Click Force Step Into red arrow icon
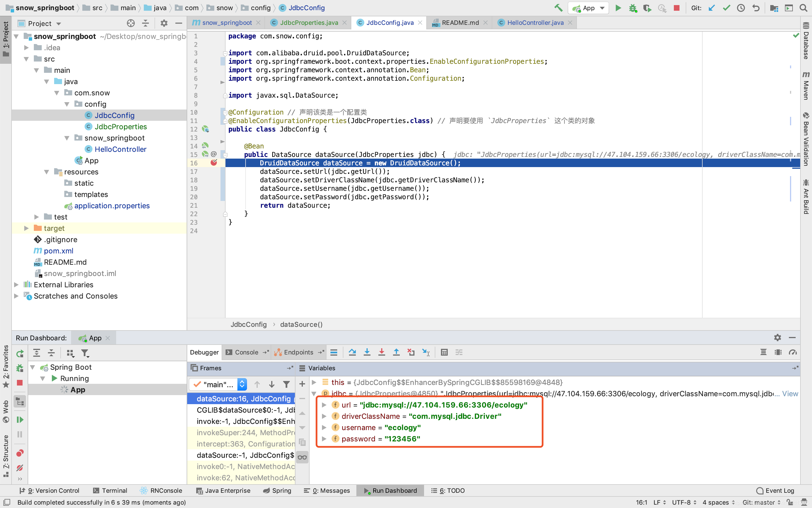This screenshot has height=508, width=812. pyautogui.click(x=381, y=352)
